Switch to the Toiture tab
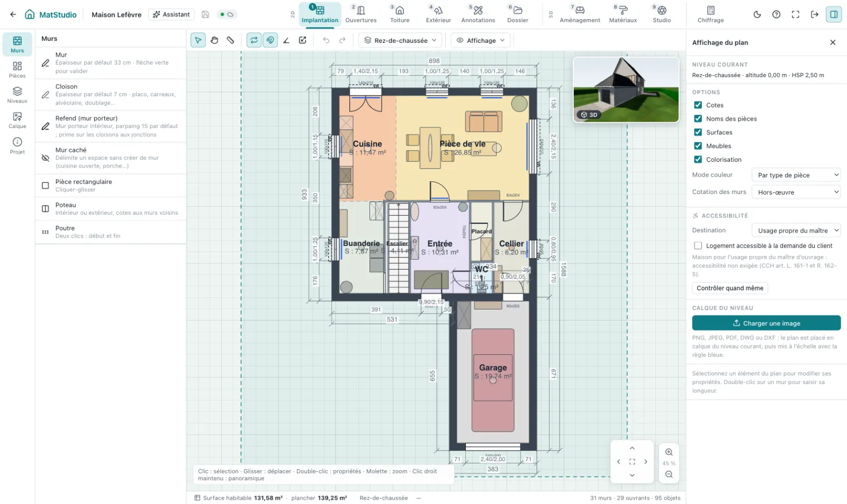 click(x=400, y=14)
